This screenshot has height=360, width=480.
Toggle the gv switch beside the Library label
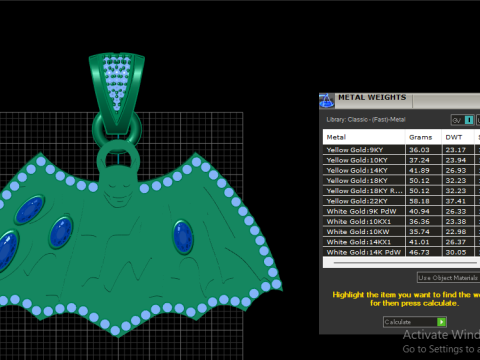tap(462, 120)
